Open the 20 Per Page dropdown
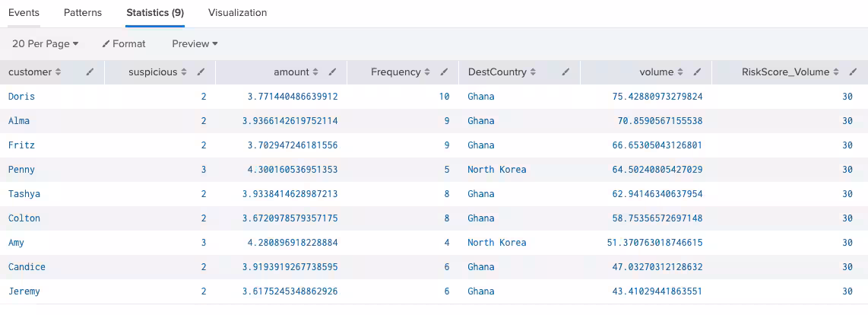The width and height of the screenshot is (868, 315). coord(45,44)
